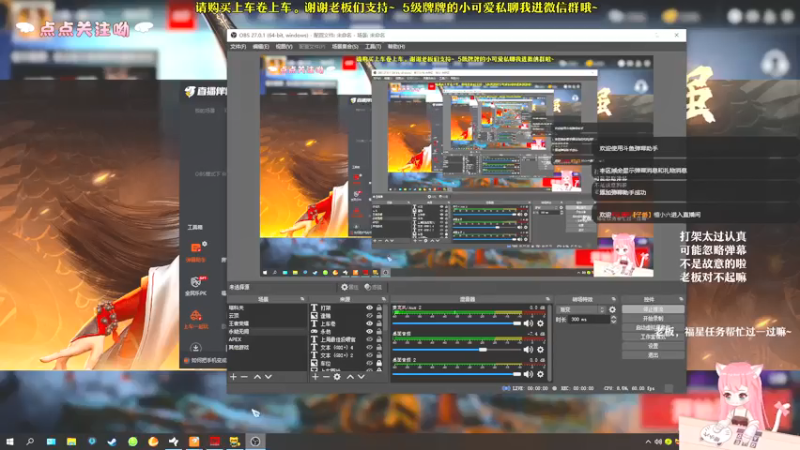The height and width of the screenshot is (450, 800).
Task: Adjust second mixer channel volume slider
Action: pos(457,349)
